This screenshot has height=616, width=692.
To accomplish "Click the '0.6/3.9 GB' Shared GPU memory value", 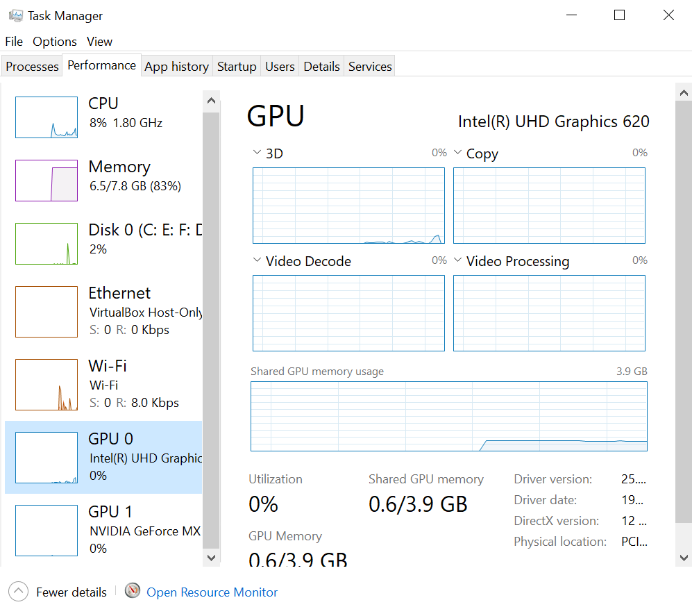I will point(418,504).
